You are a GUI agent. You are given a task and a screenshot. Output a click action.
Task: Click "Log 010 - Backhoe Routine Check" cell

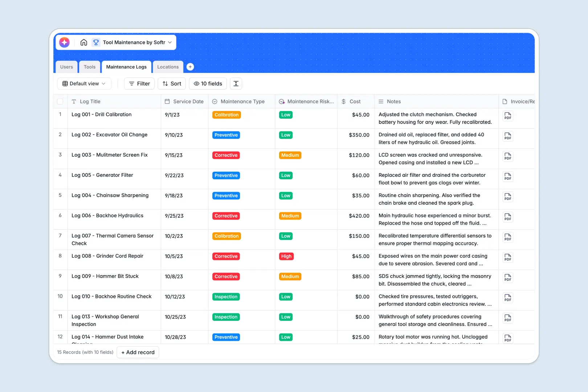pos(114,300)
